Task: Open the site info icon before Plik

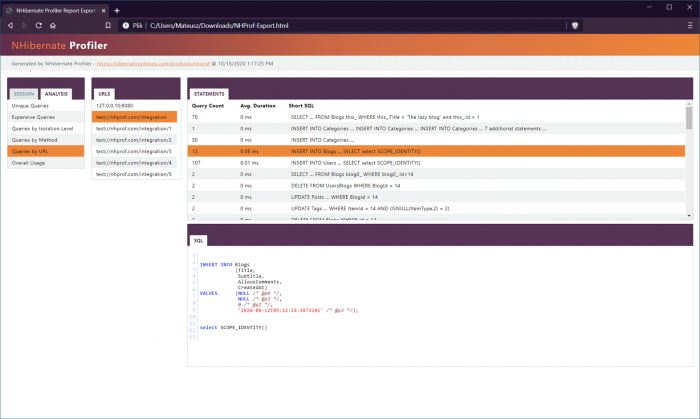Action: 126,25
